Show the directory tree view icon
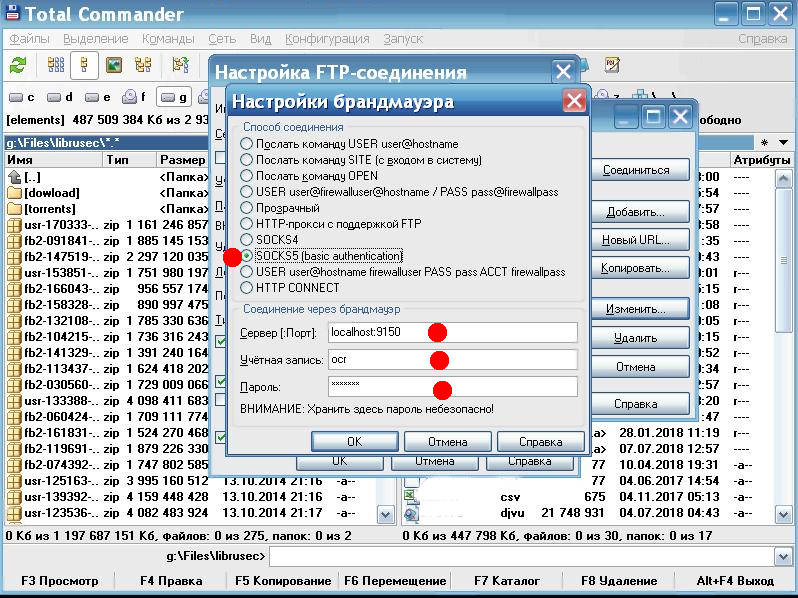Screen dimensions: 798x598 tap(143, 65)
